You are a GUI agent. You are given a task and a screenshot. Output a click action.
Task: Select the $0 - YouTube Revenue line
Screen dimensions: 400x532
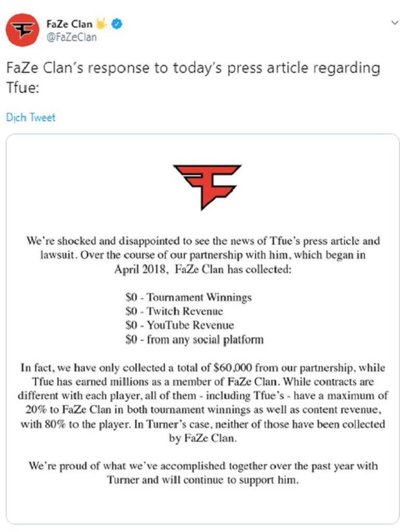[x=179, y=325]
